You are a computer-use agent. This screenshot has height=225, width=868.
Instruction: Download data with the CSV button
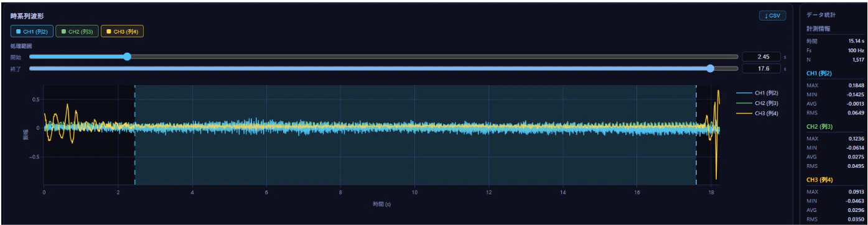click(772, 16)
